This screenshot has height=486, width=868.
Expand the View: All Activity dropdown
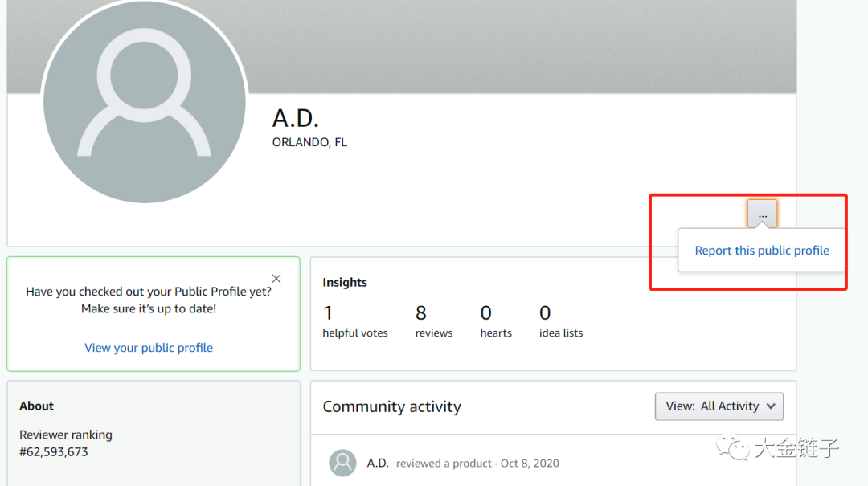click(719, 406)
